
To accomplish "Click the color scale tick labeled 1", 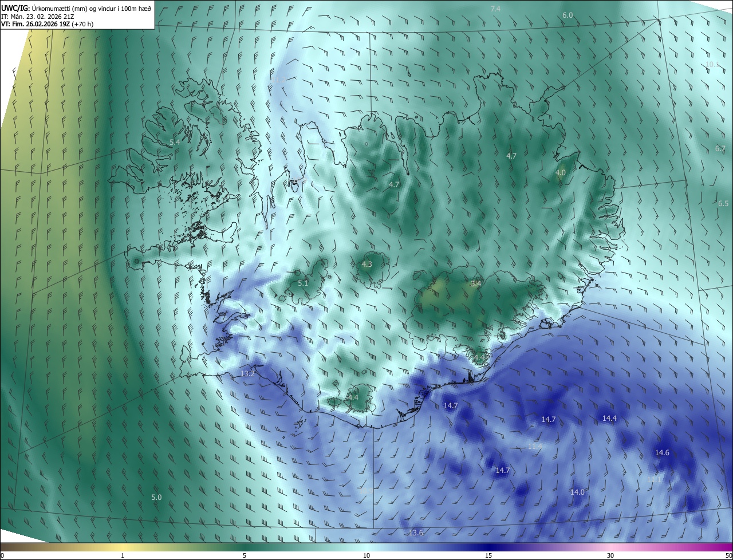I will click(123, 555).
